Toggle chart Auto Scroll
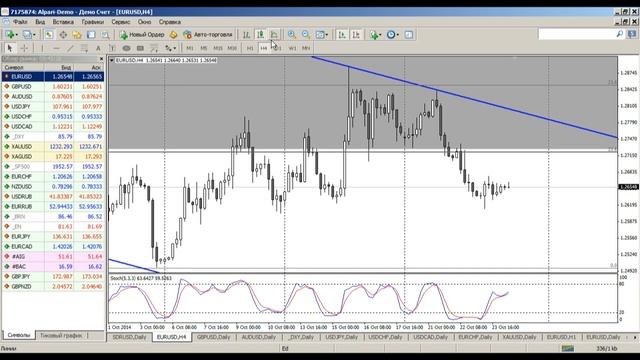The image size is (640, 360). click(x=342, y=35)
